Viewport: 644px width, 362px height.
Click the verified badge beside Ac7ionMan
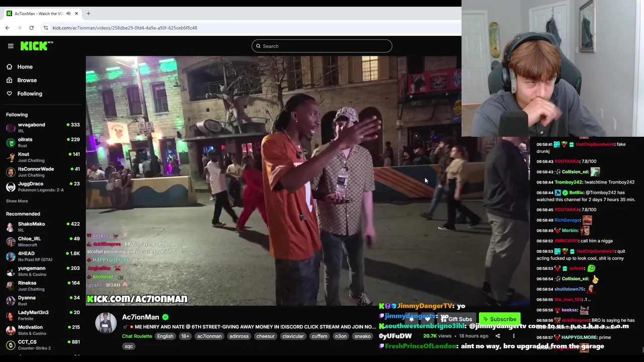tap(166, 317)
